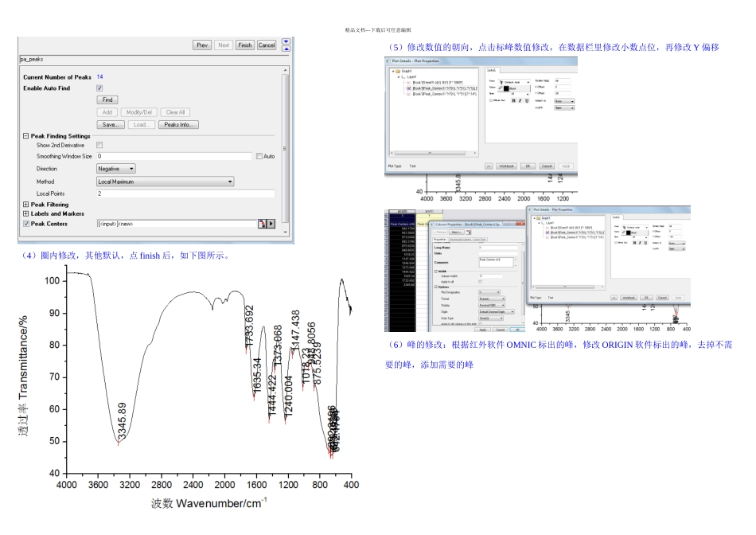Check Apply to all in Column Properties Width
This screenshot has width=756, height=535.
pyautogui.click(x=480, y=282)
